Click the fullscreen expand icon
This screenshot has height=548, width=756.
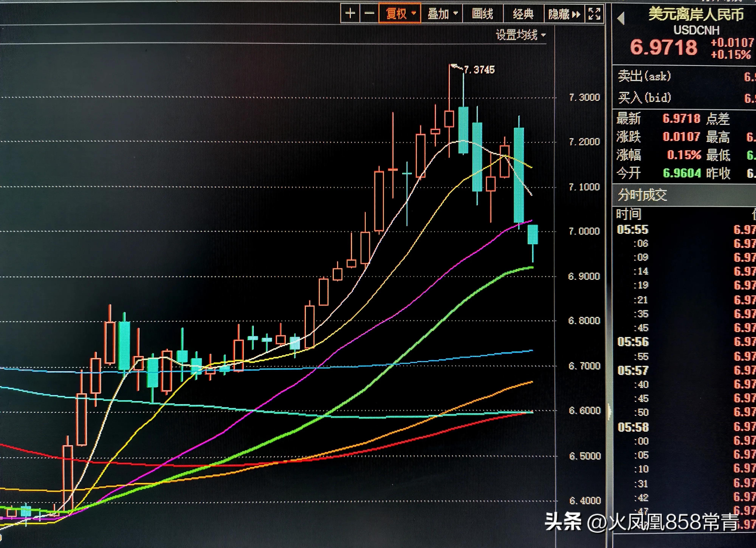594,14
